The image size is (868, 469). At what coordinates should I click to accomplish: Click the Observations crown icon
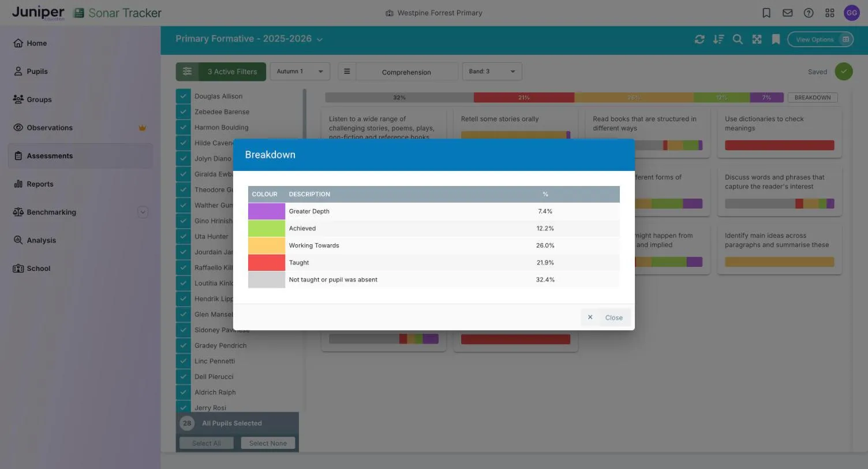(x=142, y=128)
